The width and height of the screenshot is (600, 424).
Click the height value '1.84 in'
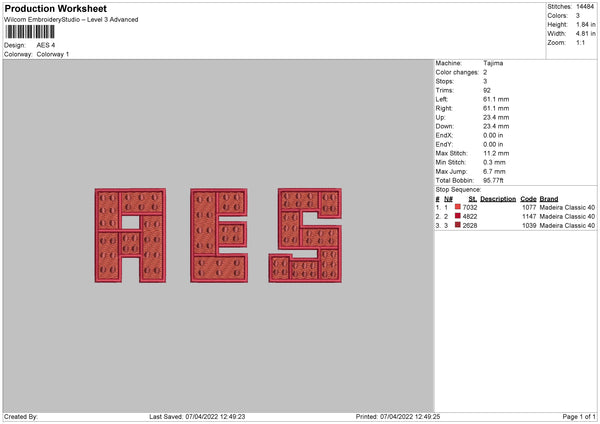pyautogui.click(x=586, y=24)
